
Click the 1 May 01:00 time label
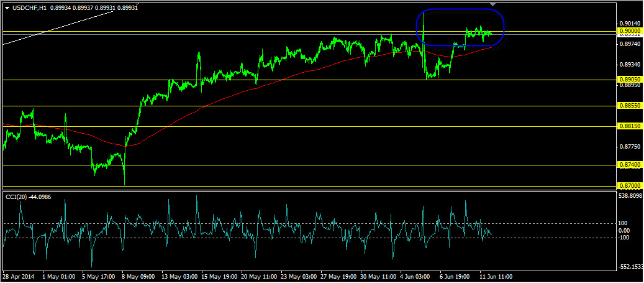[x=59, y=276]
